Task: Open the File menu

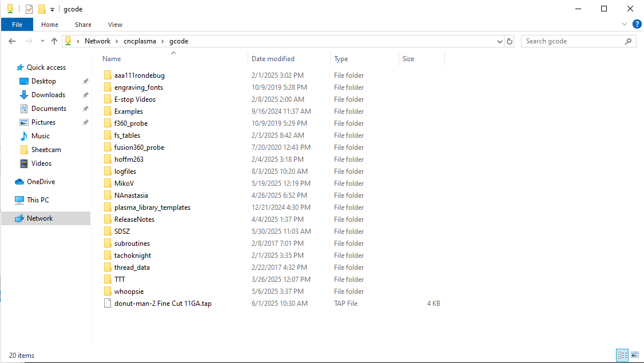Action: pyautogui.click(x=17, y=25)
